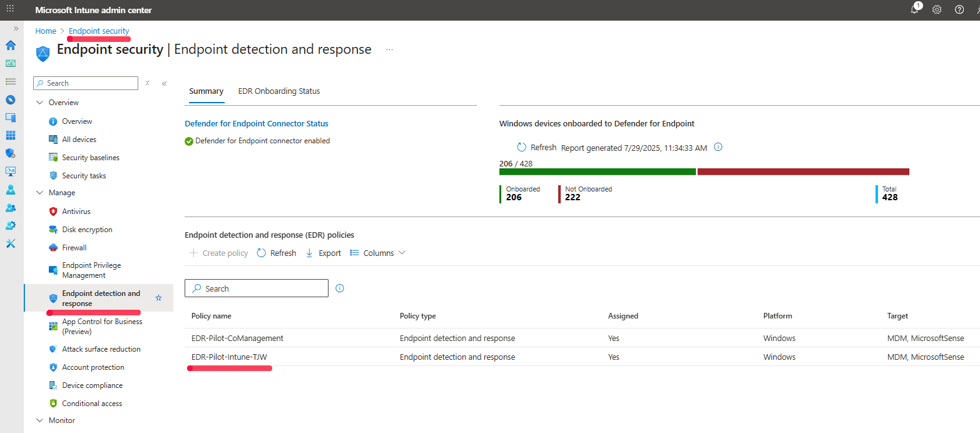The image size is (980, 433).
Task: Click the red not onboarded bar segment
Action: tap(804, 171)
